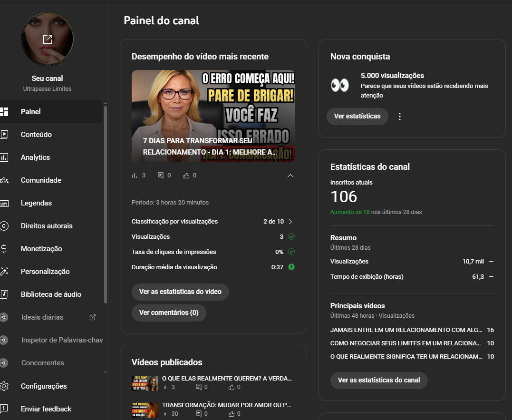Click the Monetização dollar sign icon
The width and height of the screenshot is (512, 420).
click(4, 249)
